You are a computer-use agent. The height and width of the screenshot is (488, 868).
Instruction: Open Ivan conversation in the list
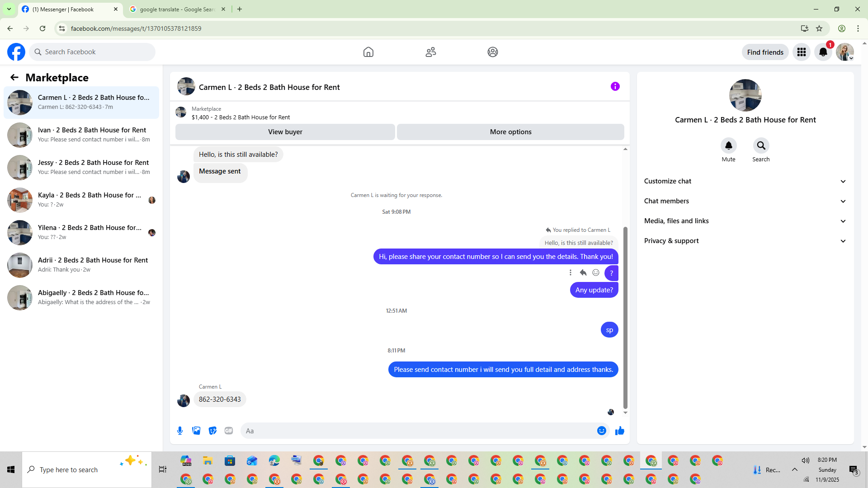point(81,135)
